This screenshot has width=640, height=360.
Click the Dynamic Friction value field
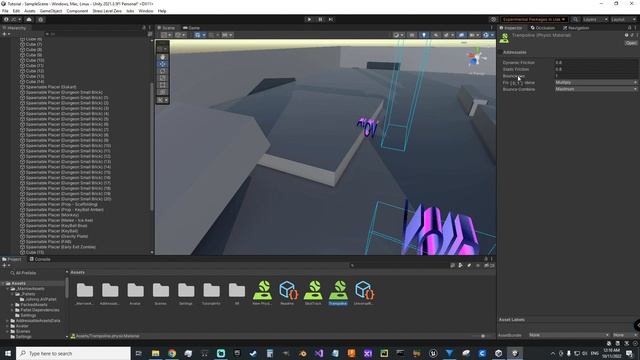[596, 62]
